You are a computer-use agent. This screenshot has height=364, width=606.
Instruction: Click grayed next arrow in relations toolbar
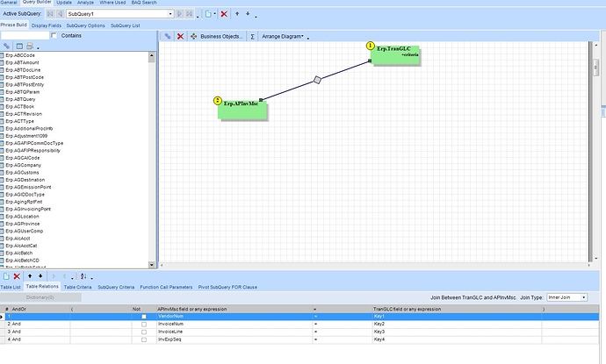point(54,276)
